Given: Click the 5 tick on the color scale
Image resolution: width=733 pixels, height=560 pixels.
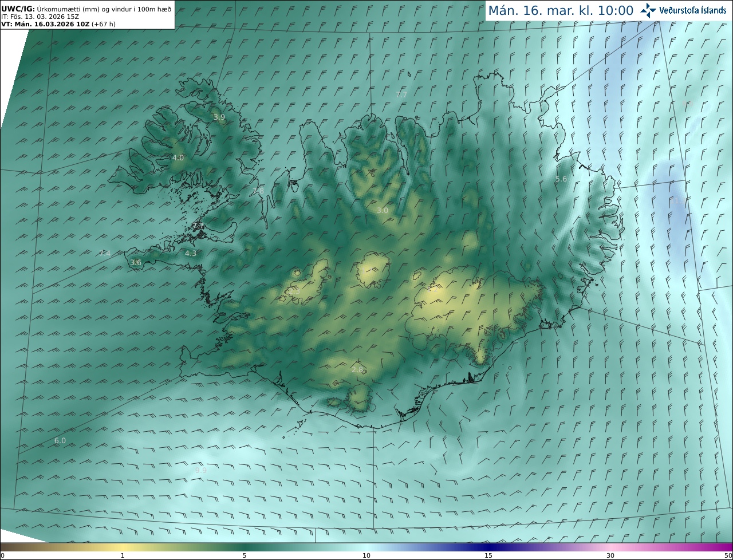Looking at the screenshot, I should click(245, 555).
